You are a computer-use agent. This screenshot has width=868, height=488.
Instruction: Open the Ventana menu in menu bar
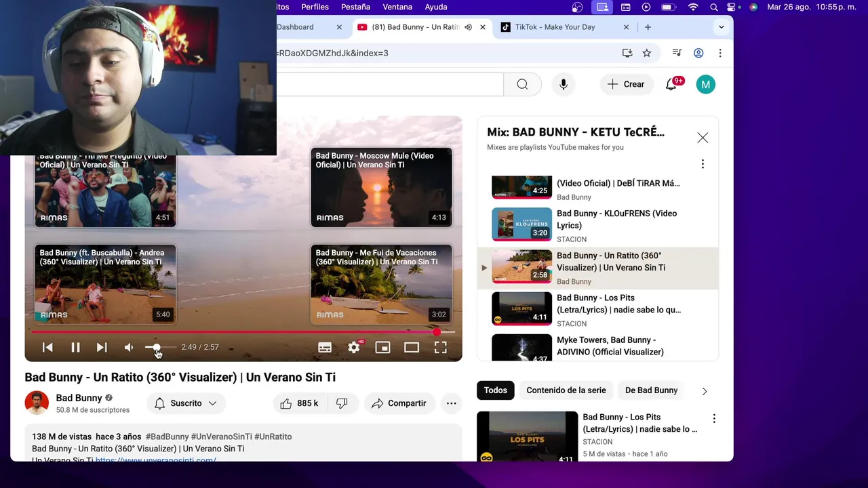tap(397, 7)
